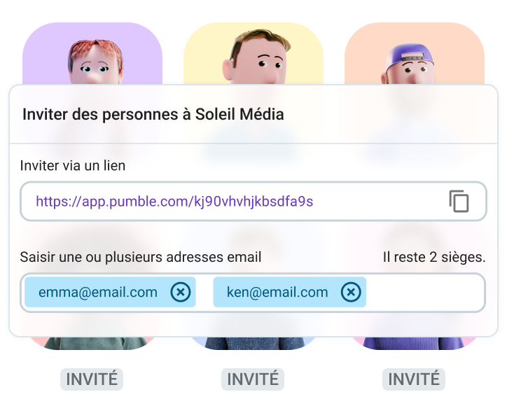Remove ken@email.com from the invite list
The height and width of the screenshot is (420, 507).
click(x=351, y=292)
